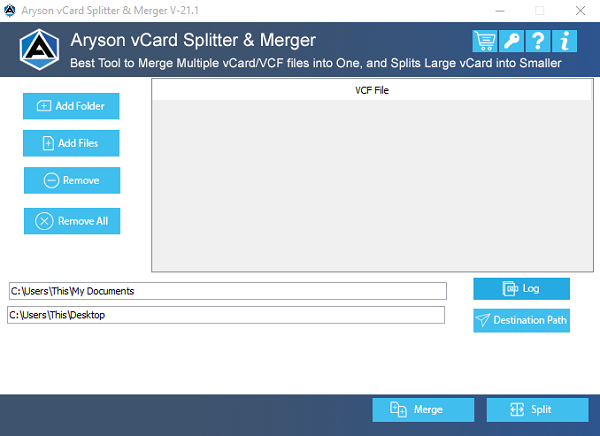The image size is (600, 436).
Task: Select the My Documents path field
Action: 228,291
